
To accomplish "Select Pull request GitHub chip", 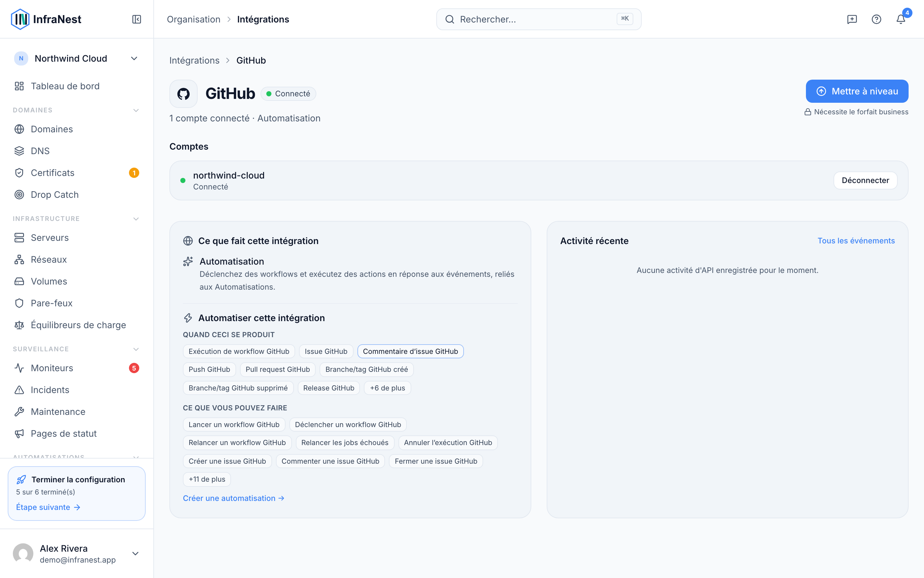I will click(278, 370).
